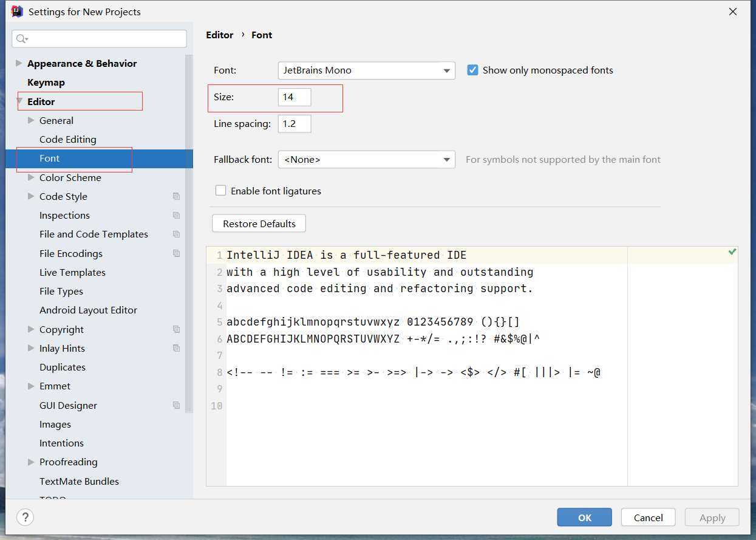
Task: Click the font Size input field
Action: click(295, 97)
